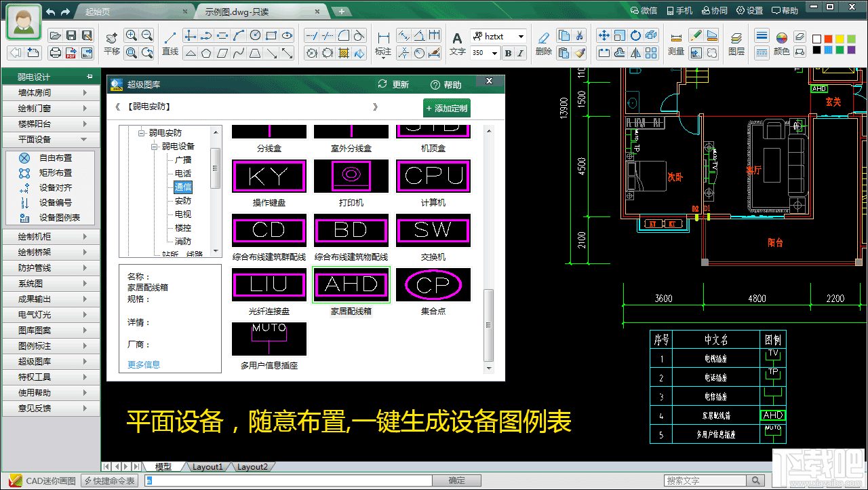Click the Delete (删除) eraser tool
This screenshot has height=490, width=868.
543,42
